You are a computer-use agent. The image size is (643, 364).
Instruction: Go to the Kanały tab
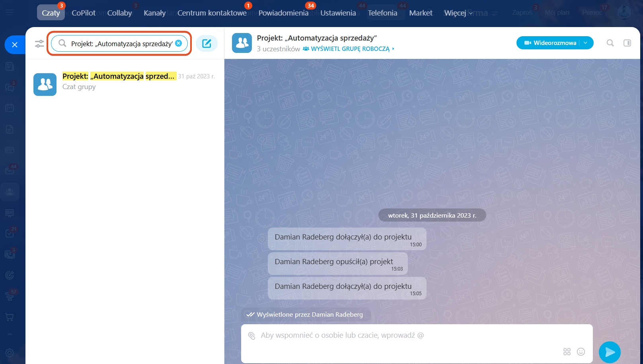click(154, 13)
